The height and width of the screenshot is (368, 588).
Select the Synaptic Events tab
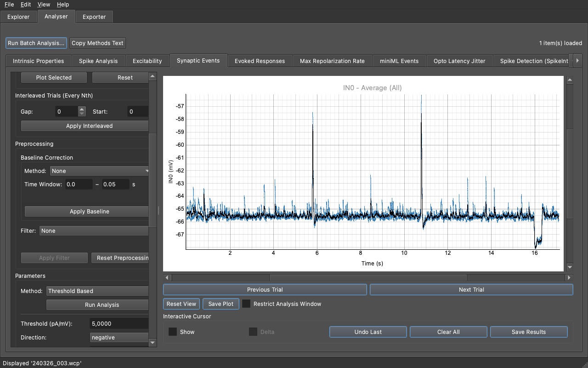[x=198, y=60]
